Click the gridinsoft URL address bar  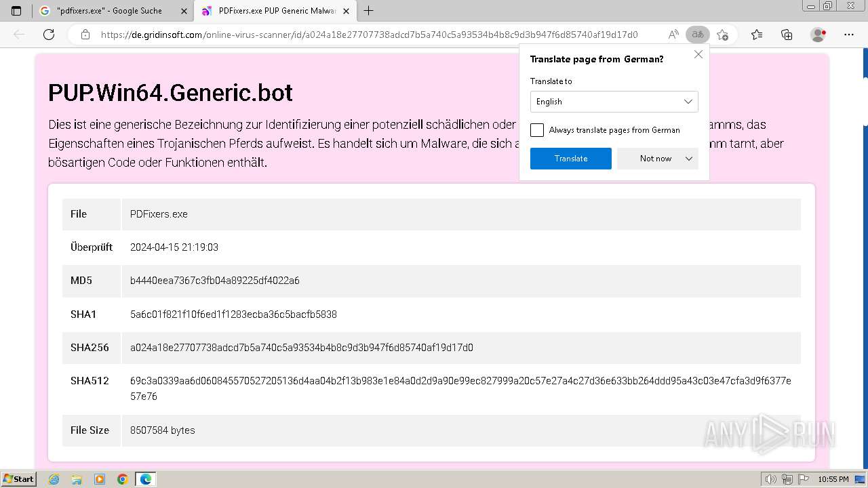[369, 35]
